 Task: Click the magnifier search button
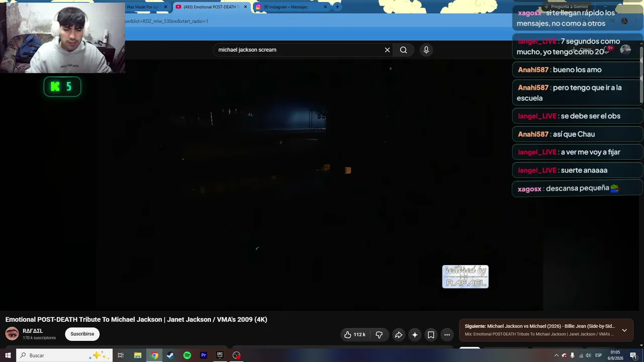pos(404,50)
